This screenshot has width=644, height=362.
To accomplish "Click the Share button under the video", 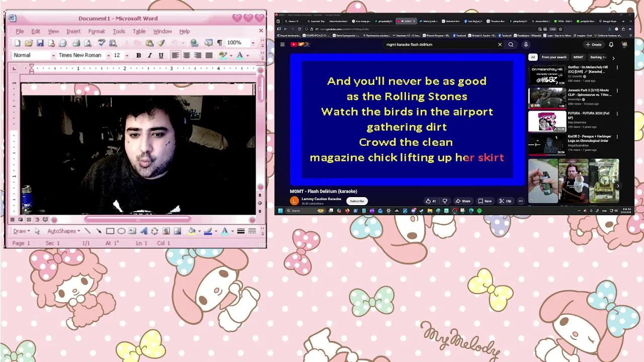I will coord(462,201).
